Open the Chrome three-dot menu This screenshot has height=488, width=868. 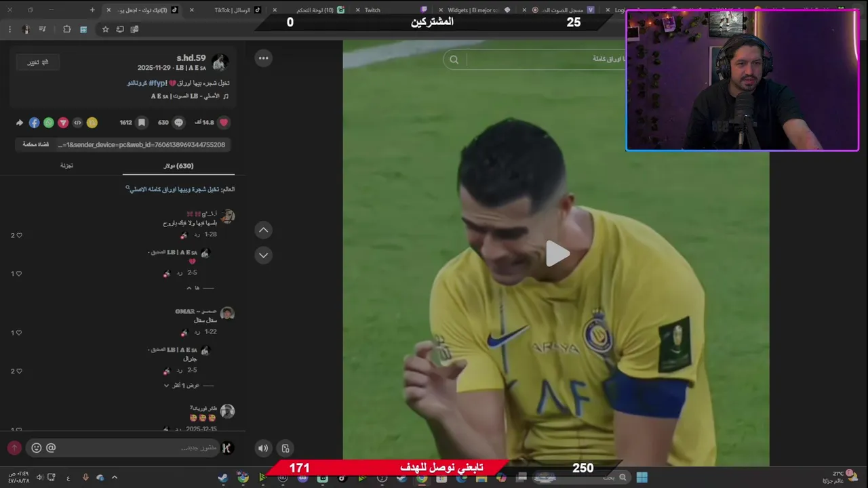pos(9,29)
